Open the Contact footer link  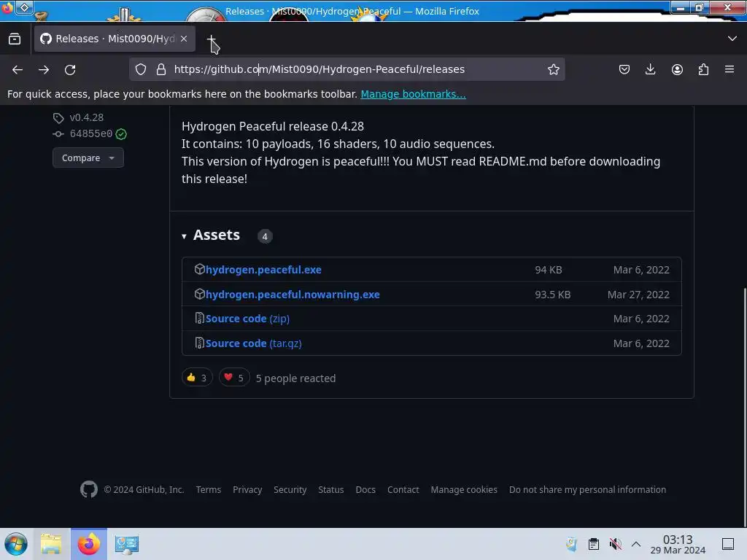(x=403, y=489)
